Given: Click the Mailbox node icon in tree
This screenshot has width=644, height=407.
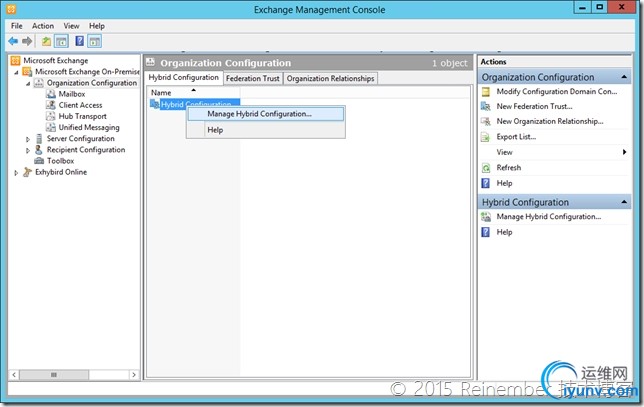Looking at the screenshot, I should pos(51,94).
